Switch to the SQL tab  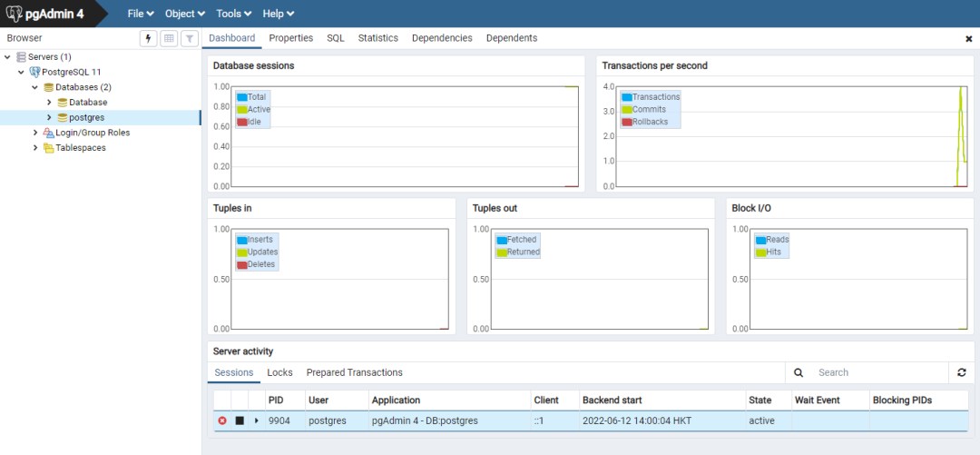pyautogui.click(x=336, y=38)
